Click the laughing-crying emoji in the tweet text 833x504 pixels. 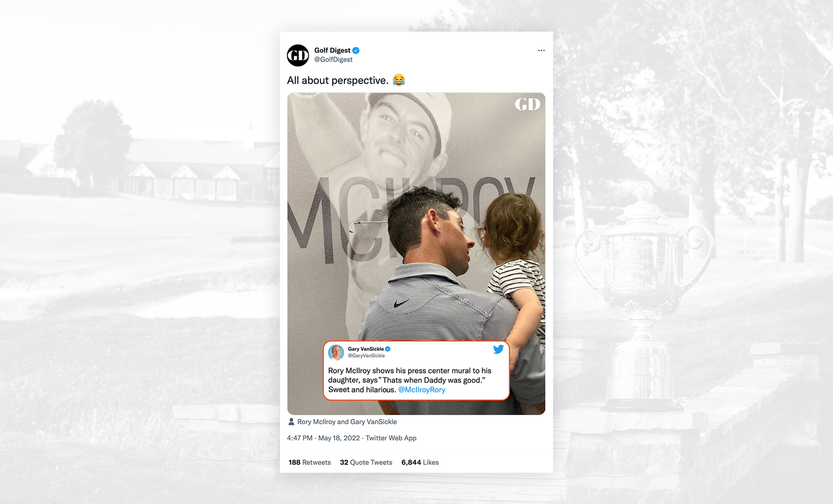398,80
